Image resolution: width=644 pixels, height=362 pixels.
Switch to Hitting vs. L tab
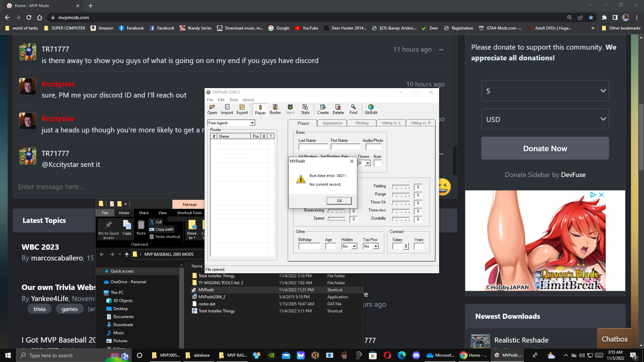[391, 123]
